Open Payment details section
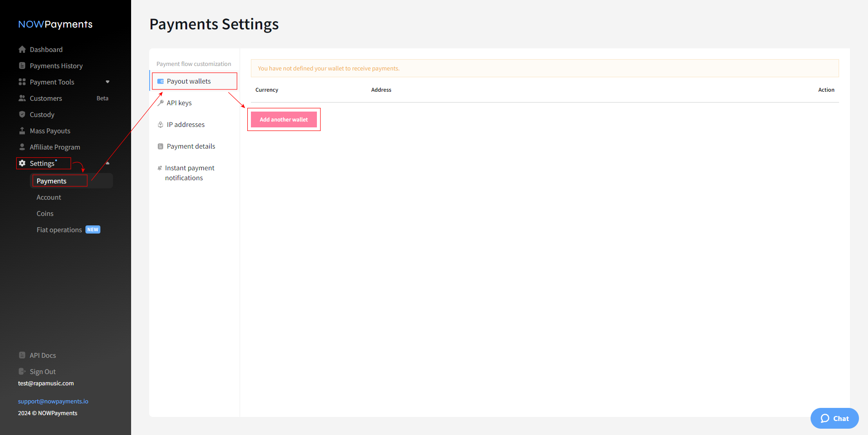Image resolution: width=868 pixels, height=435 pixels. 191,146
